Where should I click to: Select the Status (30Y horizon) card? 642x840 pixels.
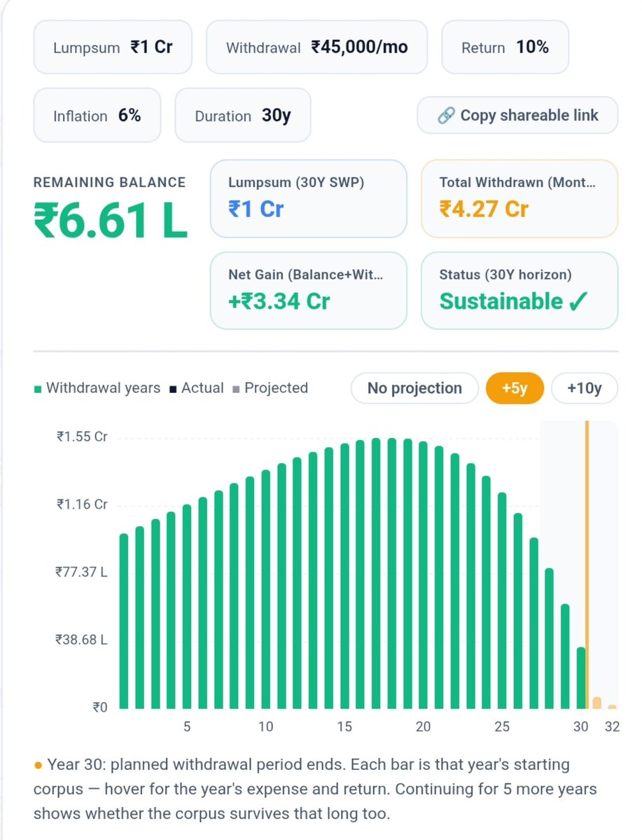pyautogui.click(x=519, y=291)
